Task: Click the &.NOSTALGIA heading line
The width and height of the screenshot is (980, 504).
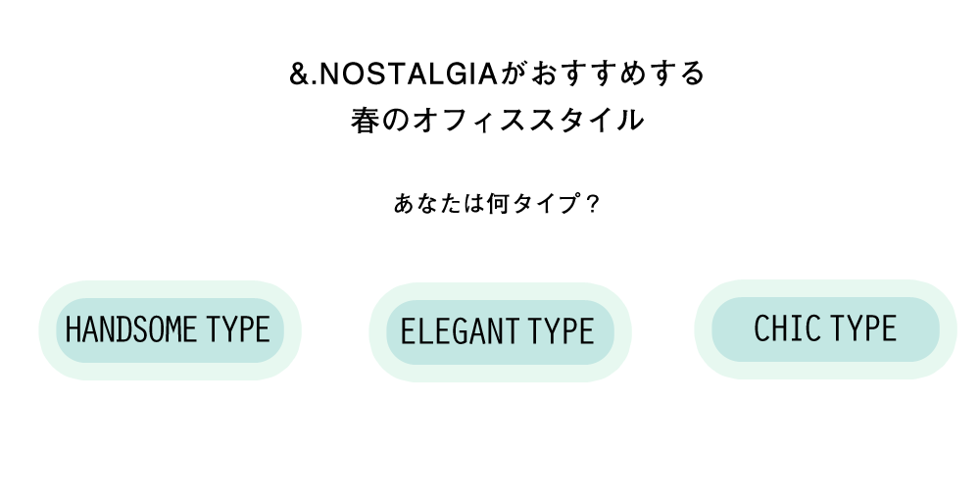Action: 497,74
